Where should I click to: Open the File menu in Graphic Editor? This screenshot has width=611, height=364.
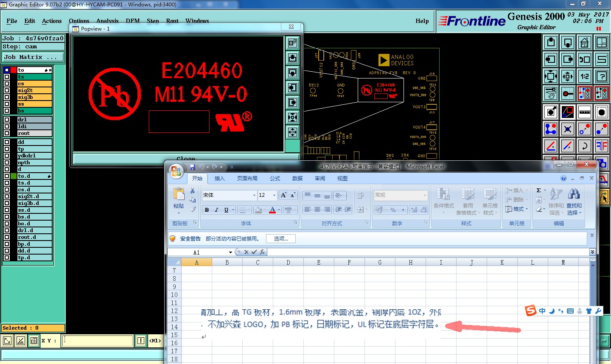pyautogui.click(x=12, y=21)
